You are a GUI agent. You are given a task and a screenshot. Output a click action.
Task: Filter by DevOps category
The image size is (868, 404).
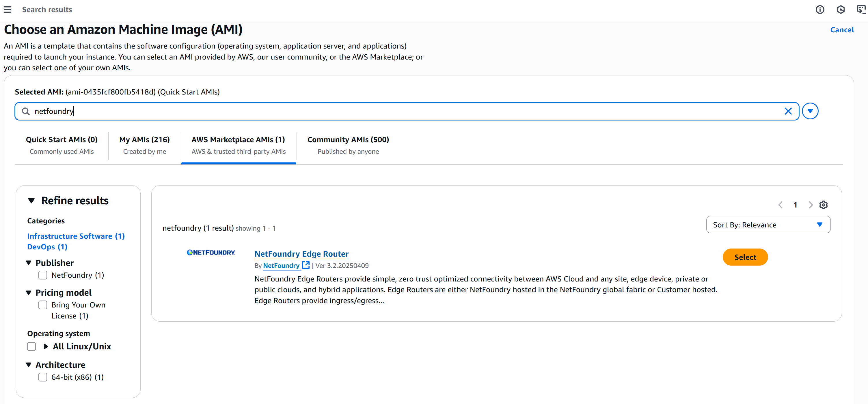click(x=47, y=247)
